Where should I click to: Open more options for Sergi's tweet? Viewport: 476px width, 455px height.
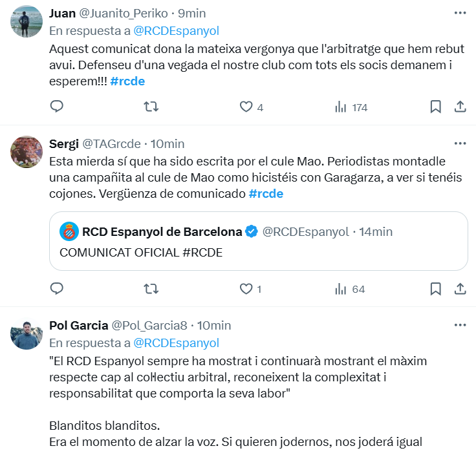tap(460, 143)
